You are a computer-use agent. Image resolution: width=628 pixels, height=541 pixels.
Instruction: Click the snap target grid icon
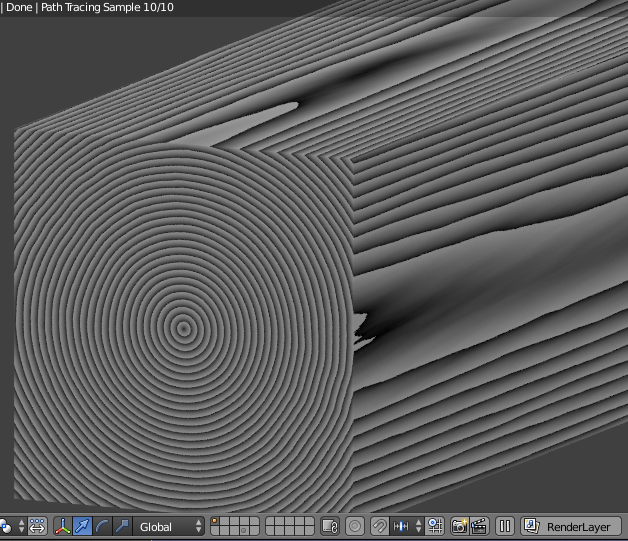[435, 526]
